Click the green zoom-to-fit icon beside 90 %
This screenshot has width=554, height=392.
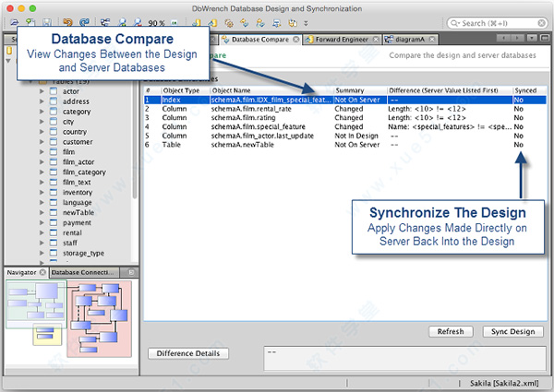tap(175, 23)
